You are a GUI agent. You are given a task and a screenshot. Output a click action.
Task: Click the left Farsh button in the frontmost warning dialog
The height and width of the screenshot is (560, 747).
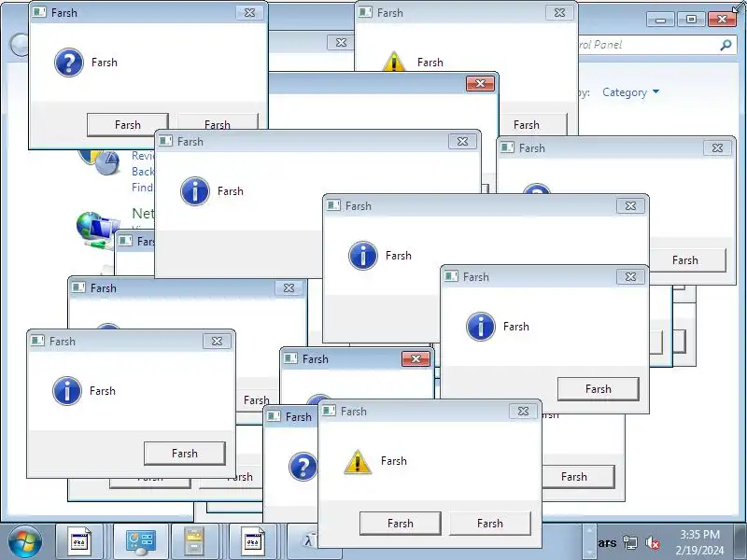[401, 524]
